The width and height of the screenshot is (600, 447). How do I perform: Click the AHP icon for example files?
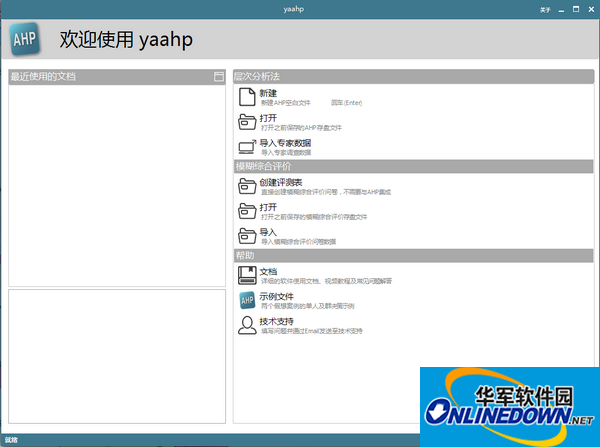247,300
